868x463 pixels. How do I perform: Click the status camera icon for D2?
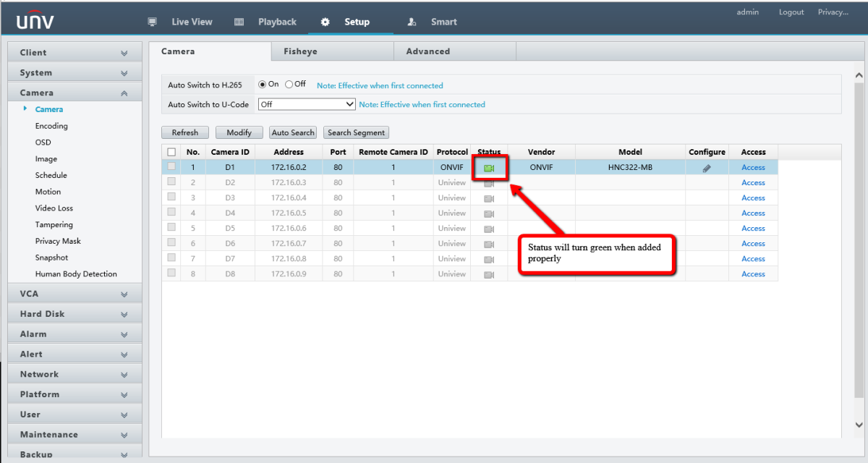point(490,182)
